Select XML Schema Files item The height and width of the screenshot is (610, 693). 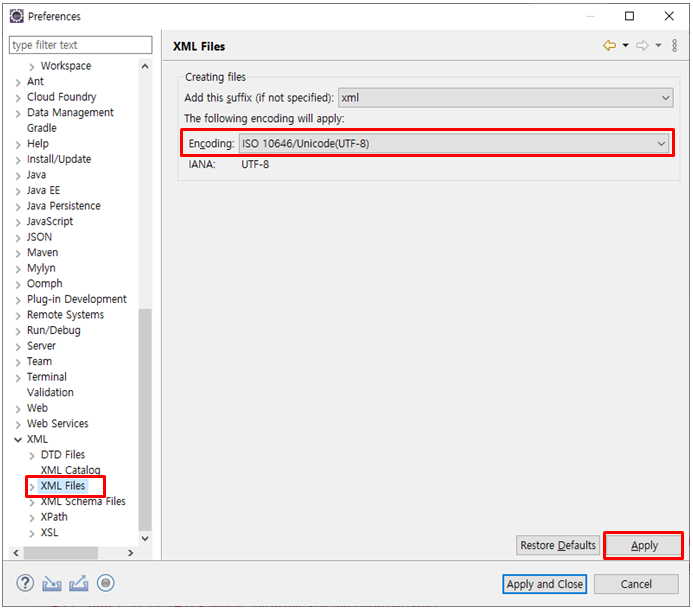[83, 501]
